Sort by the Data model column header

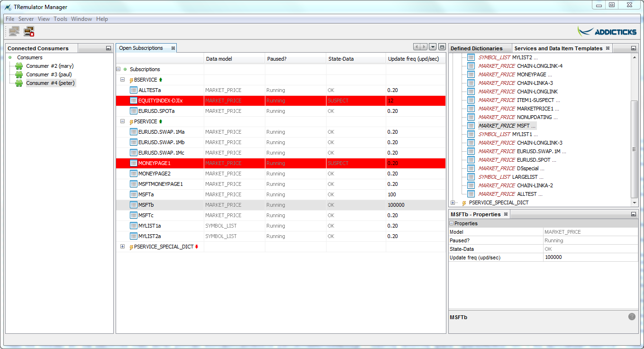click(234, 59)
